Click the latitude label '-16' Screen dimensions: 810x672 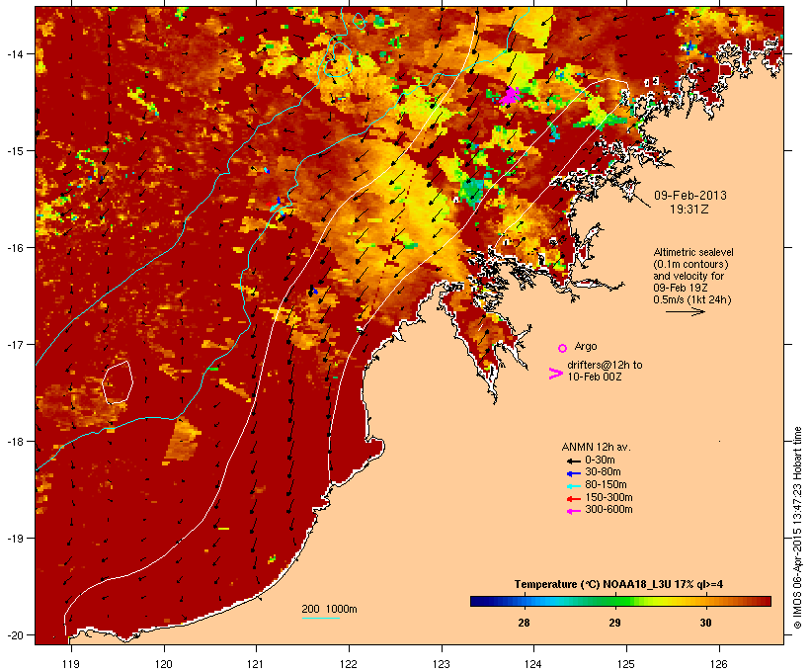14,248
